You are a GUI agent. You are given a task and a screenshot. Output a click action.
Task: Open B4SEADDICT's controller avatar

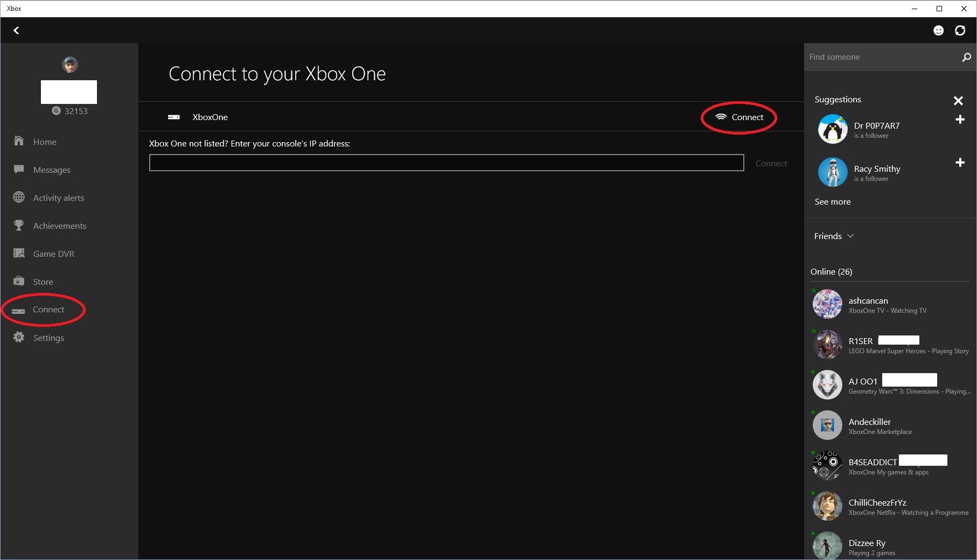827,466
